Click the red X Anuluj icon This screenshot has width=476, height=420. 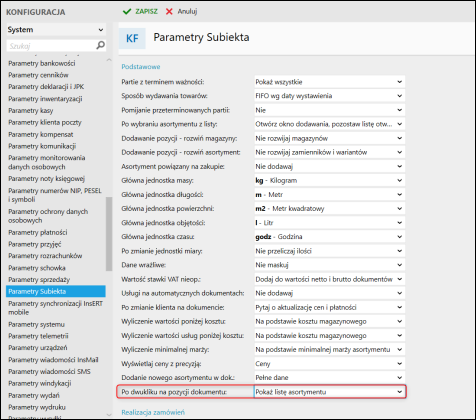pyautogui.click(x=169, y=12)
